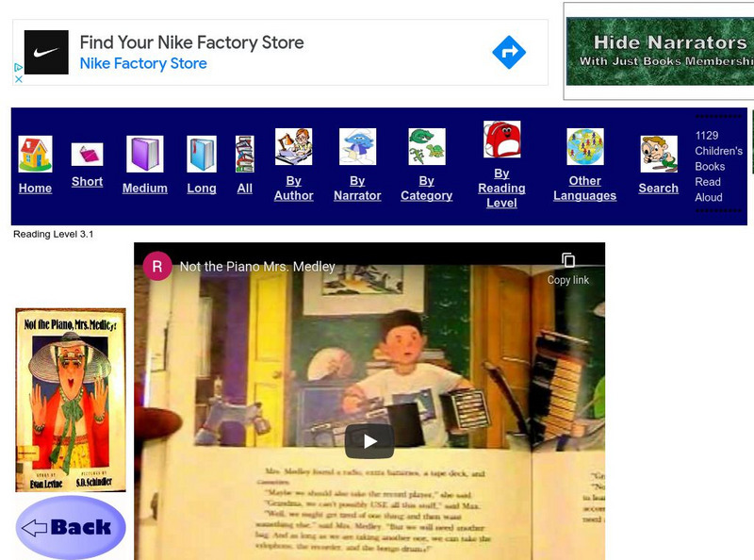Click the Other Languages globe icon

click(x=584, y=147)
